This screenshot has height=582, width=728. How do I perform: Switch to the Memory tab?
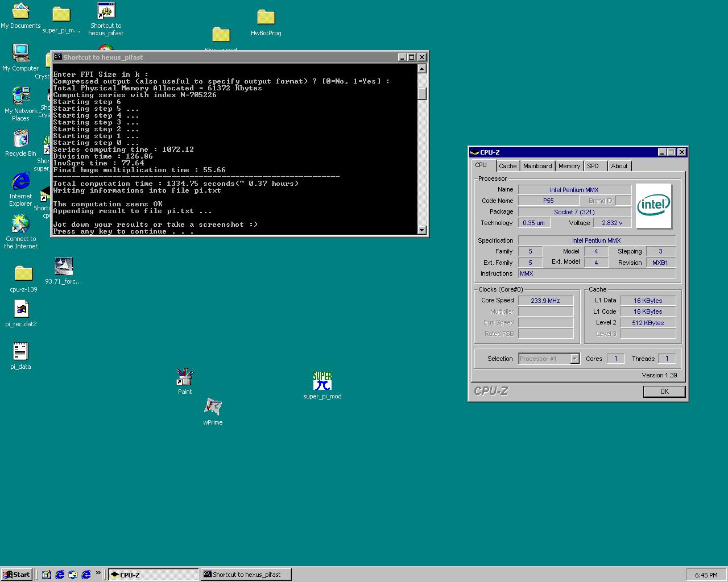(x=569, y=166)
